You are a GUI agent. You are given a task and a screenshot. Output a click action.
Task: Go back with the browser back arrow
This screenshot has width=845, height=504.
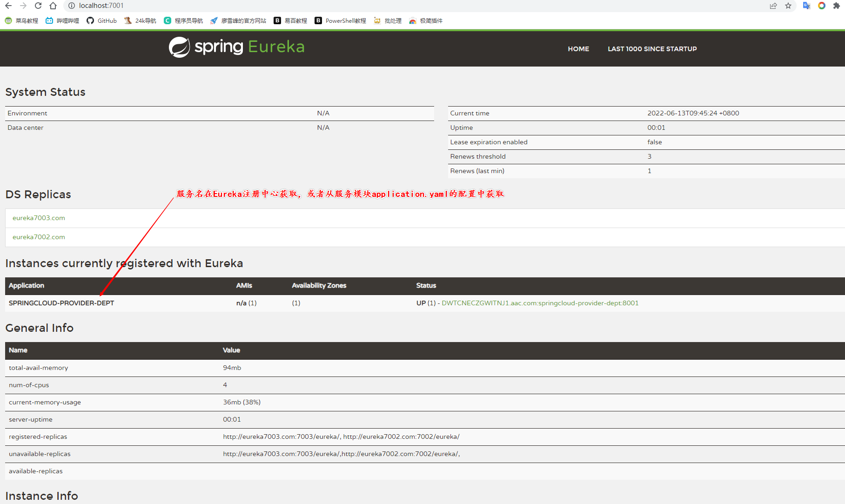8,6
